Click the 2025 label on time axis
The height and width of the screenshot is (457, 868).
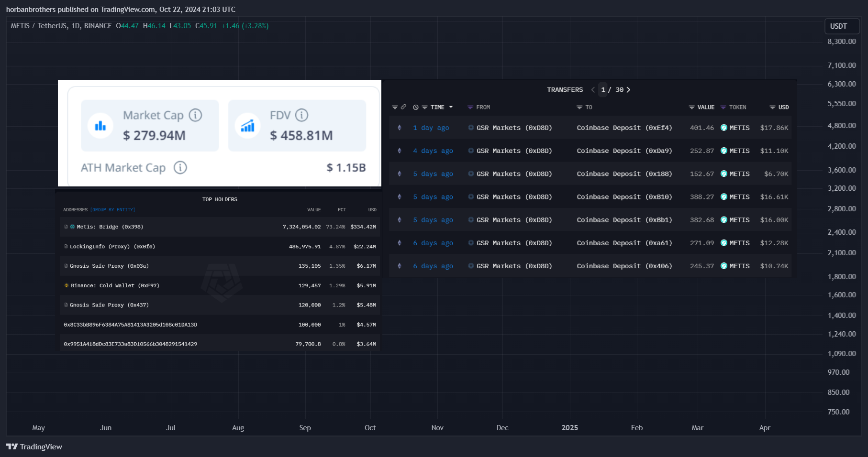(569, 428)
